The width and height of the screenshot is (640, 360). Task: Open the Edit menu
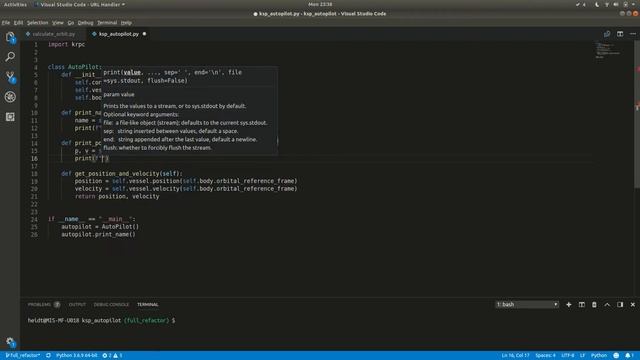(x=18, y=23)
